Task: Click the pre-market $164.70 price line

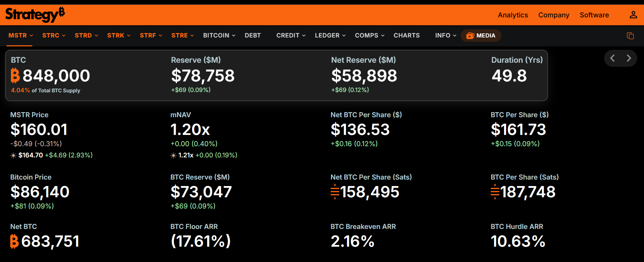Action: pyautogui.click(x=51, y=155)
